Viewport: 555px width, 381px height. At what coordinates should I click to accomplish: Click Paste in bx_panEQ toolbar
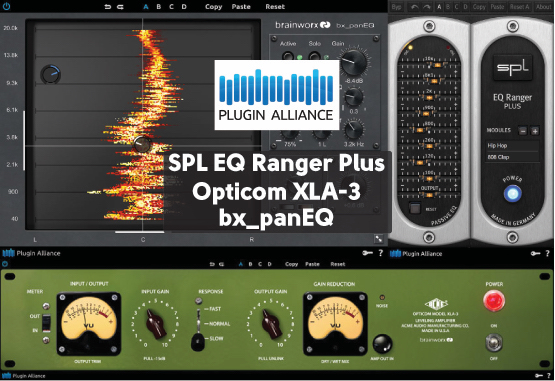coord(241,7)
